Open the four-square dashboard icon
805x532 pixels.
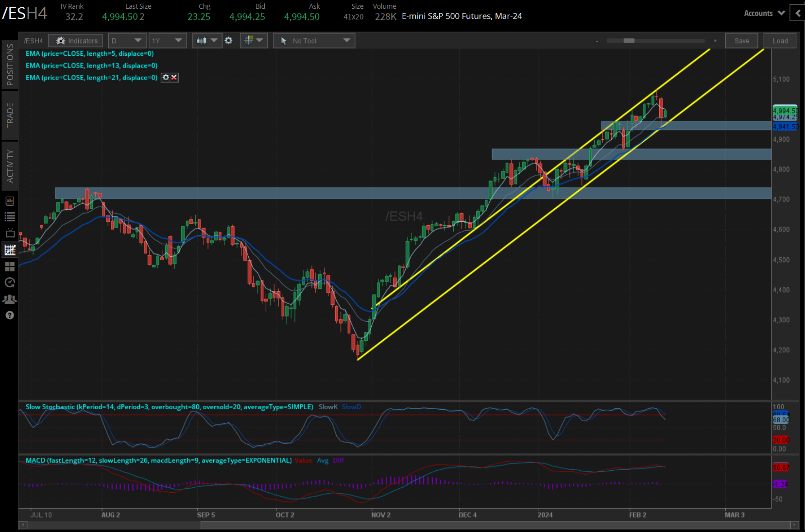click(x=10, y=266)
